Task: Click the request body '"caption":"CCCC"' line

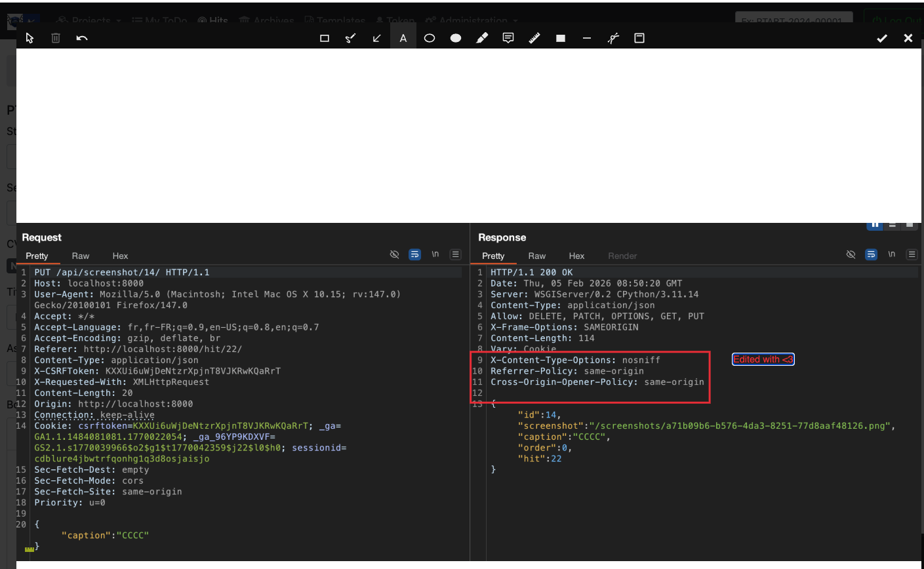Action: click(x=105, y=536)
